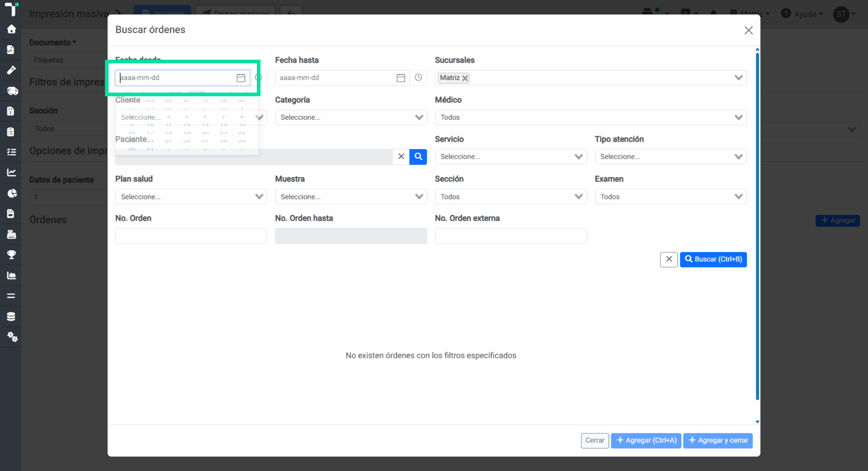The height and width of the screenshot is (471, 868).
Task: Expand the Examen dropdown
Action: pos(739,197)
